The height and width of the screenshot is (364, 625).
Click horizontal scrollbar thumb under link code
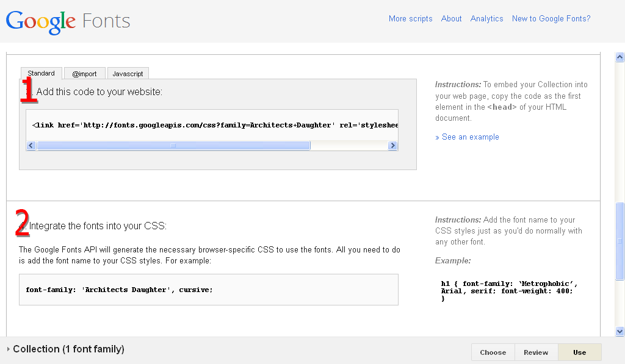pyautogui.click(x=173, y=146)
